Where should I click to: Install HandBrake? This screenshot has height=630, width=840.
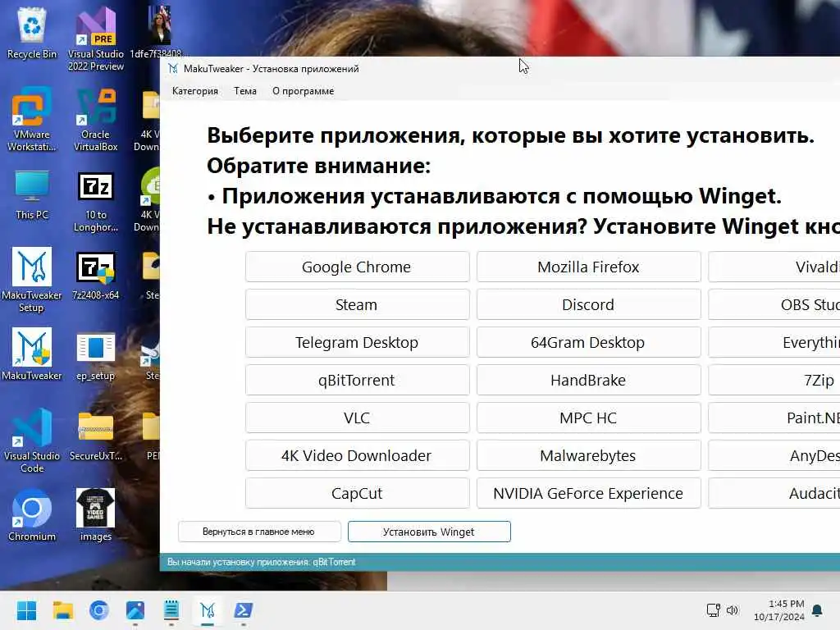589,380
